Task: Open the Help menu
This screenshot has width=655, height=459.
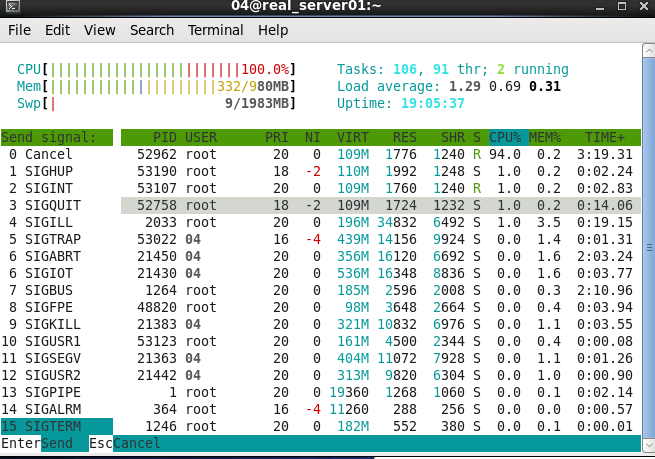Action: [273, 30]
